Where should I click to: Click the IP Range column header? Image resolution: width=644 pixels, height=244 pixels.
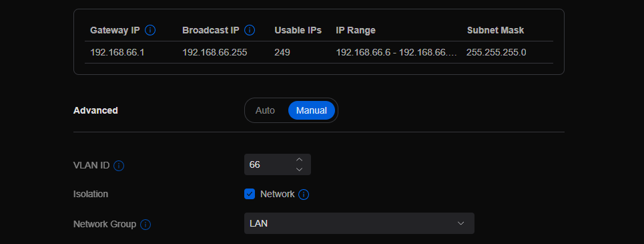coord(356,31)
